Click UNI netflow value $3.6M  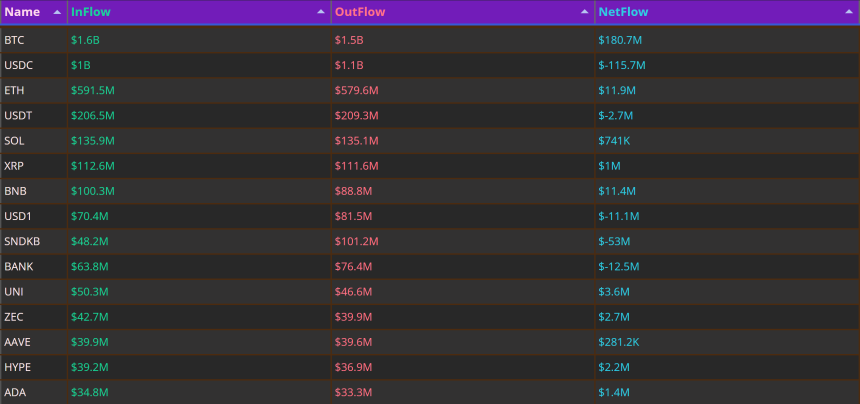pos(614,292)
